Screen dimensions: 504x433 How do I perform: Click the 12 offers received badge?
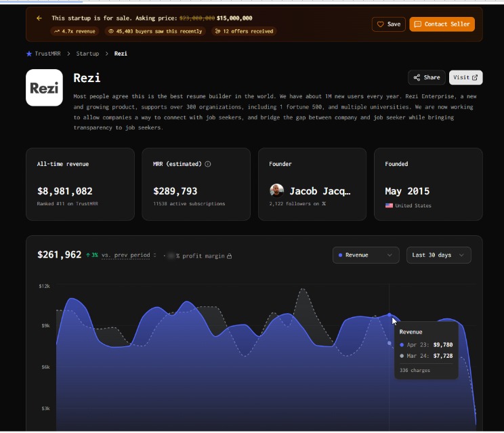[x=244, y=31]
